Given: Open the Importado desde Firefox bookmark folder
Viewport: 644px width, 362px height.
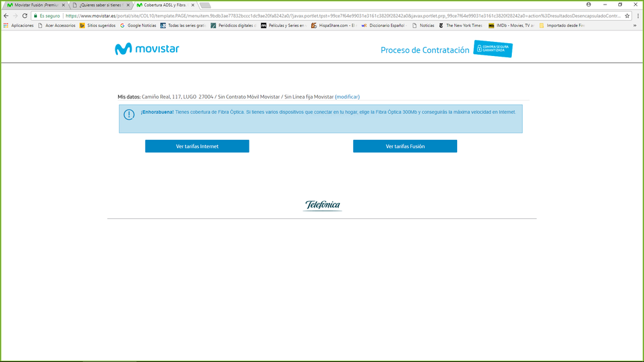Looking at the screenshot, I should tap(562, 26).
